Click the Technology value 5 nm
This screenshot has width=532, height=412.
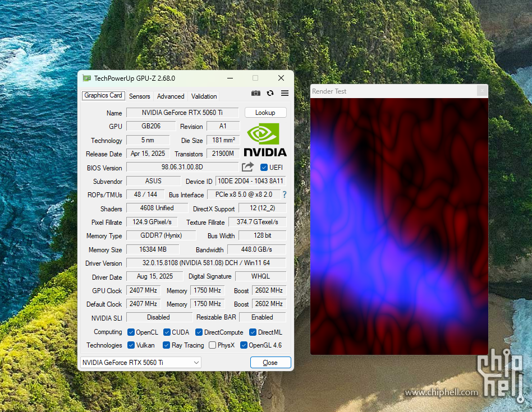point(148,140)
